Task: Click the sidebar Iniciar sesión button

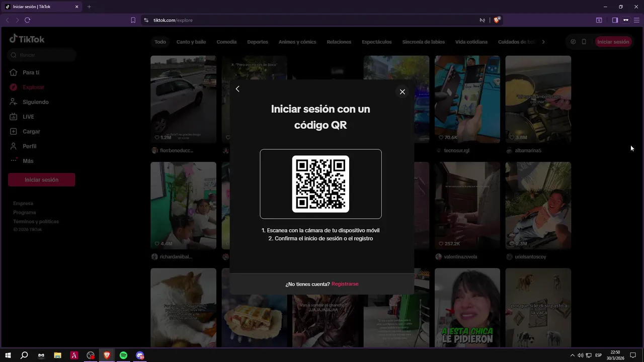Action: 42,179
